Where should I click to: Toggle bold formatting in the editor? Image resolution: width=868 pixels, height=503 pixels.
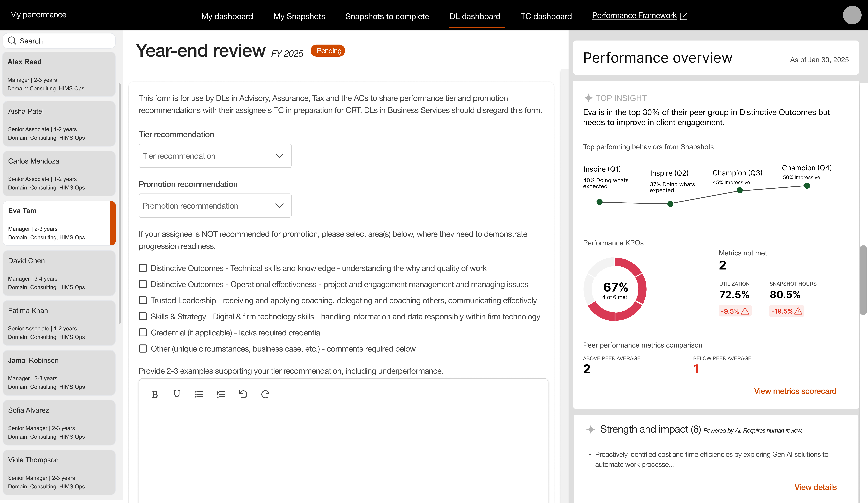[155, 394]
